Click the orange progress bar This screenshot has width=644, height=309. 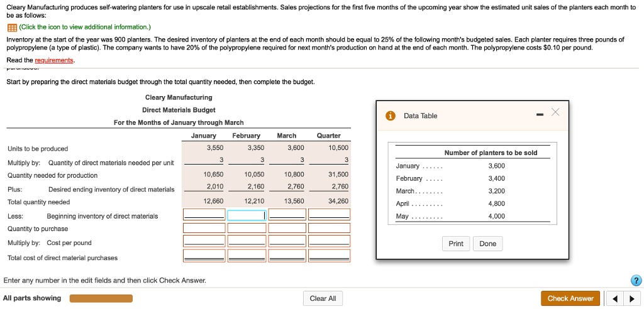pos(101,298)
